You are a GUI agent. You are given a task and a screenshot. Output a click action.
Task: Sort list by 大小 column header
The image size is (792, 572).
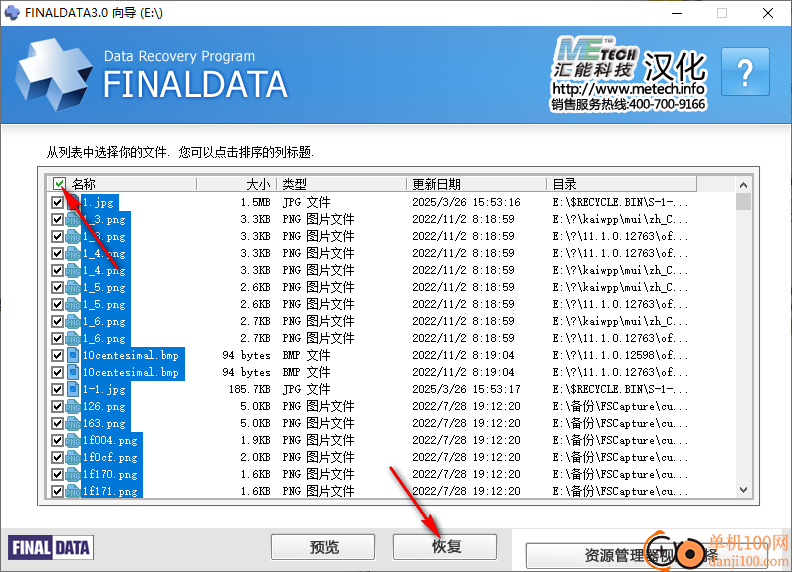236,184
